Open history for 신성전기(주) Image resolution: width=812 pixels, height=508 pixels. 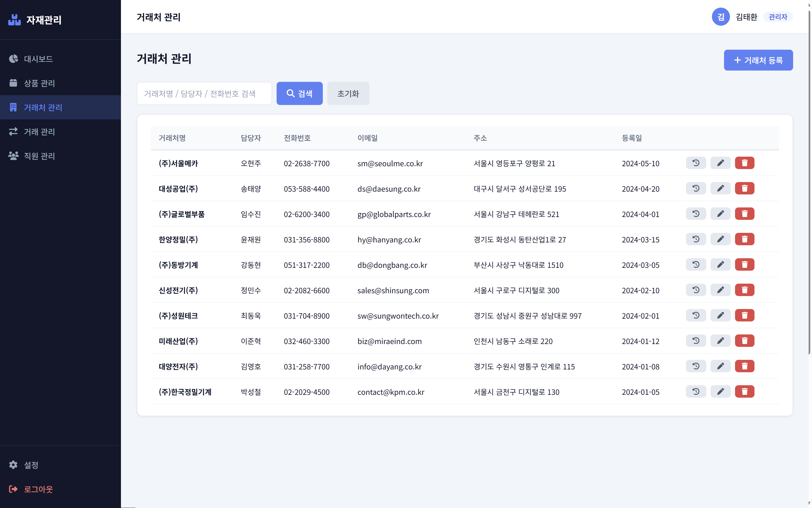(x=696, y=290)
